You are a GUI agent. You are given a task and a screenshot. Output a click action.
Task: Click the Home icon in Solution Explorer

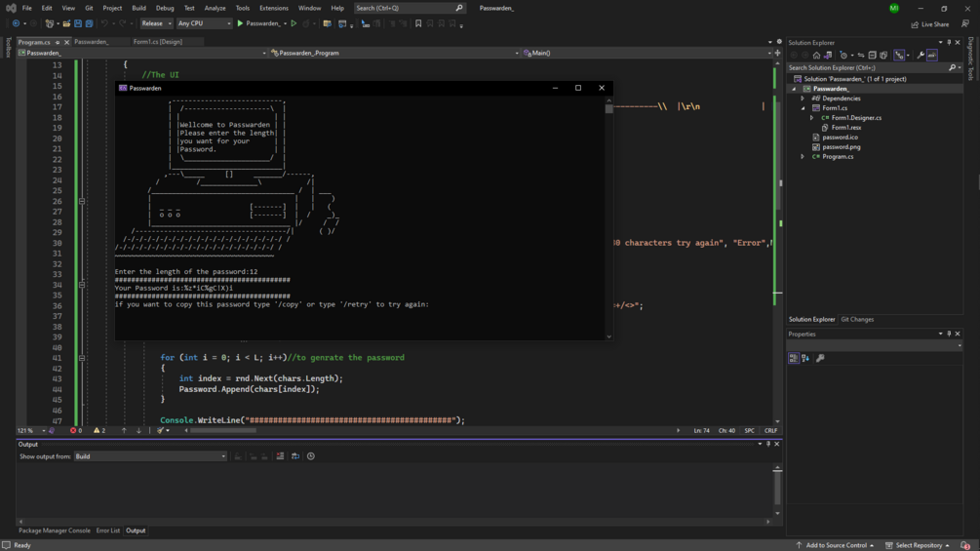(816, 55)
